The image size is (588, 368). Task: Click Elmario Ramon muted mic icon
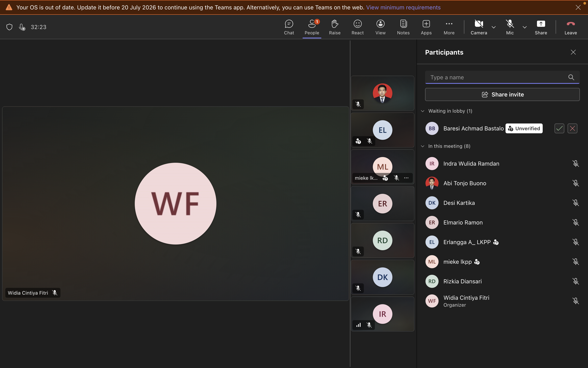[575, 222]
